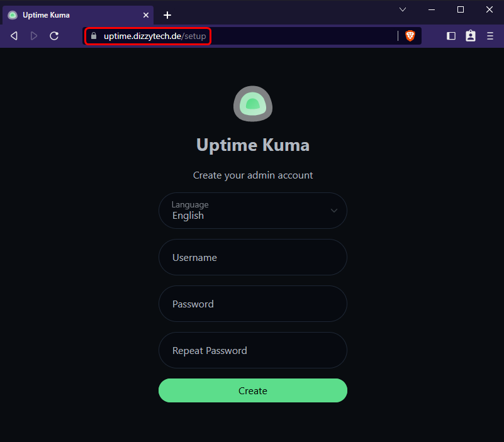Screen dimensions: 504x442
Task: Open a new browser tab
Action: coord(165,14)
